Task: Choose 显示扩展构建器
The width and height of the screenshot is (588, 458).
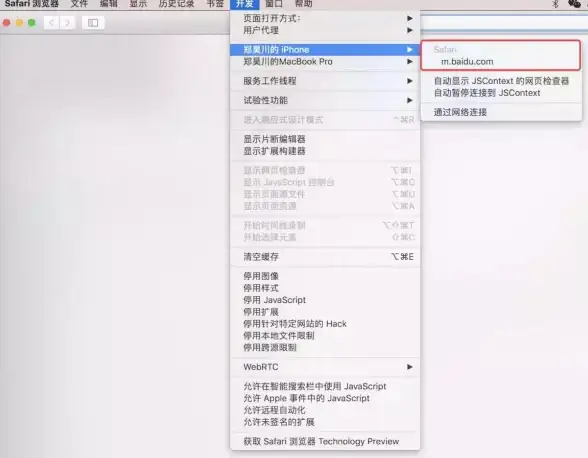Action: point(325,151)
